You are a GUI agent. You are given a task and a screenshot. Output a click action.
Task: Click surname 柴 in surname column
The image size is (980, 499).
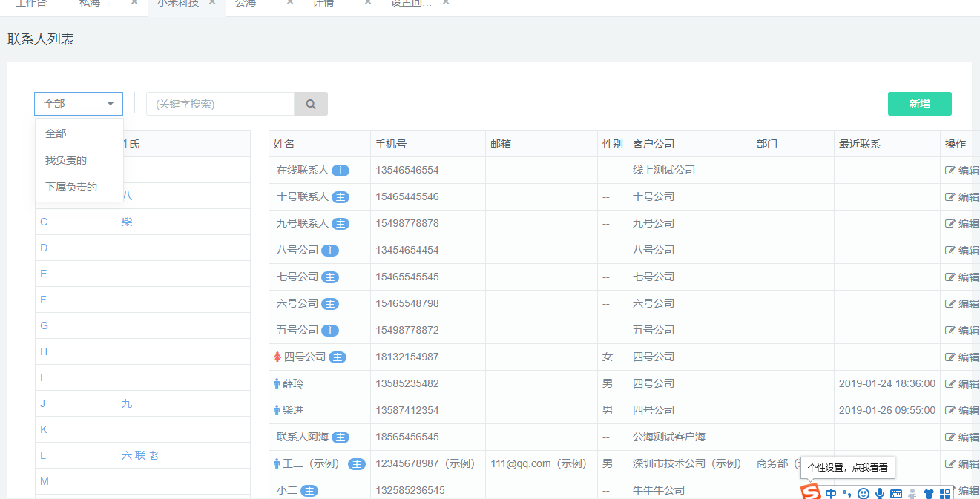coord(127,222)
